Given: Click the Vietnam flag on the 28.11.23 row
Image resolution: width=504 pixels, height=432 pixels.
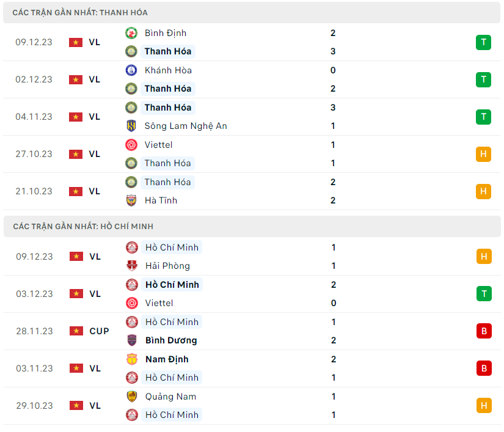Looking at the screenshot, I should pyautogui.click(x=76, y=331).
